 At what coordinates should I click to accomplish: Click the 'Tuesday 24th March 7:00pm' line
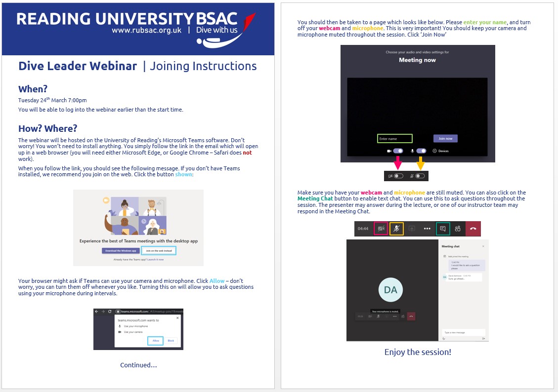pos(53,100)
